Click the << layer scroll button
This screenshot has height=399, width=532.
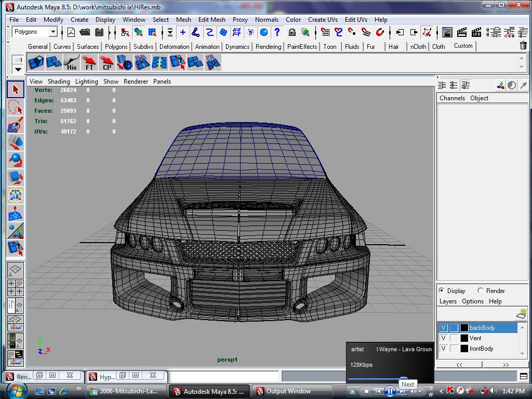point(459,365)
